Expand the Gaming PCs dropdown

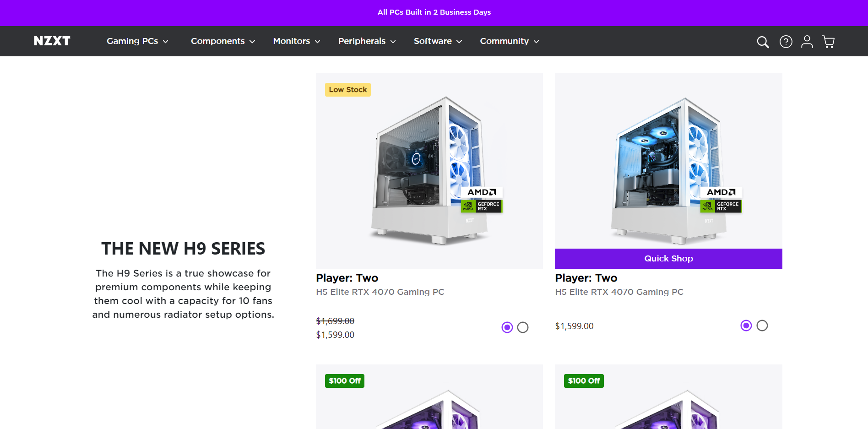click(137, 41)
